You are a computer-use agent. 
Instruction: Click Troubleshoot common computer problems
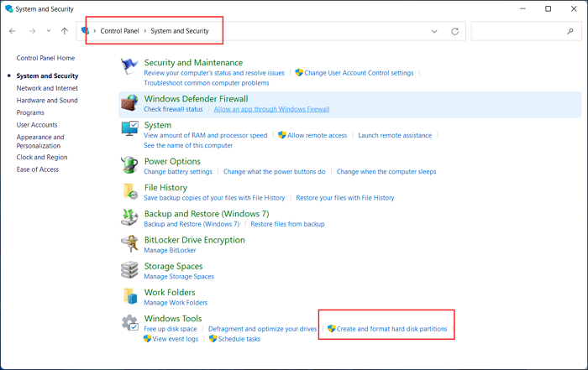[207, 83]
